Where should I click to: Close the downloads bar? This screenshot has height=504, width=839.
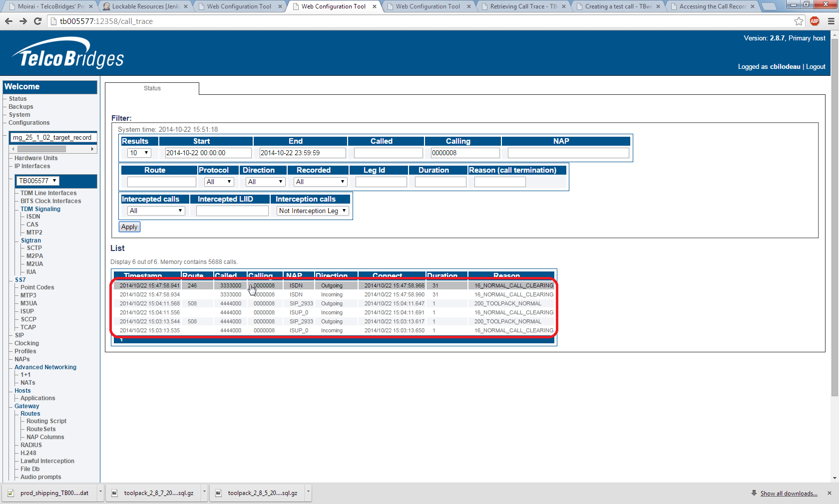(x=830, y=493)
